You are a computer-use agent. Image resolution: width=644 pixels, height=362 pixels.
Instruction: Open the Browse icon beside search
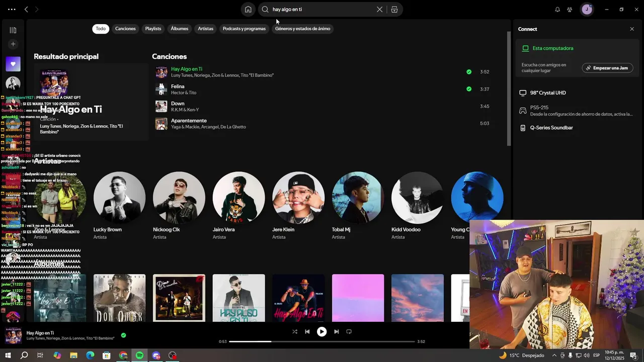[394, 9]
